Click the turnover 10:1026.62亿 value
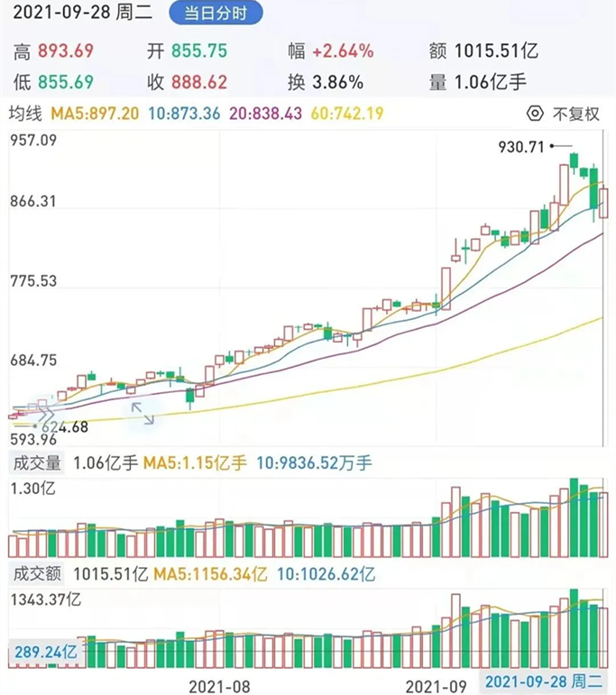 click(326, 574)
